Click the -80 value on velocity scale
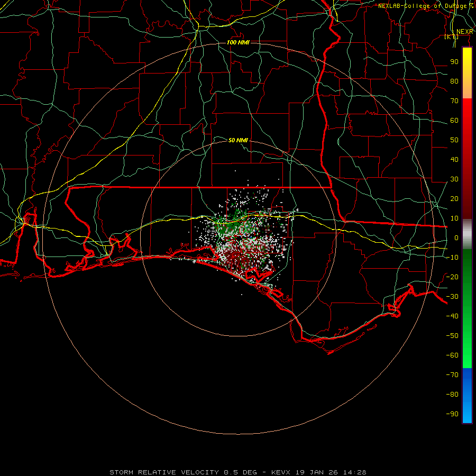 click(452, 395)
